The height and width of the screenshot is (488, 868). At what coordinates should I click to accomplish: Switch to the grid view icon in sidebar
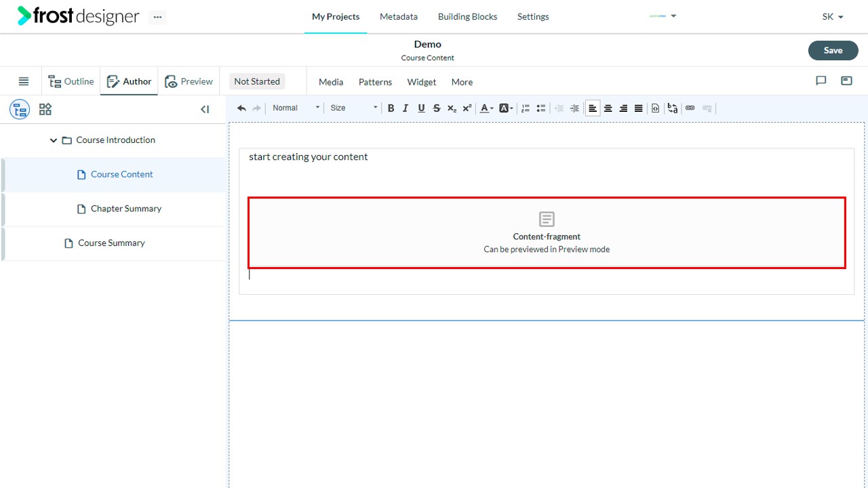(x=45, y=109)
